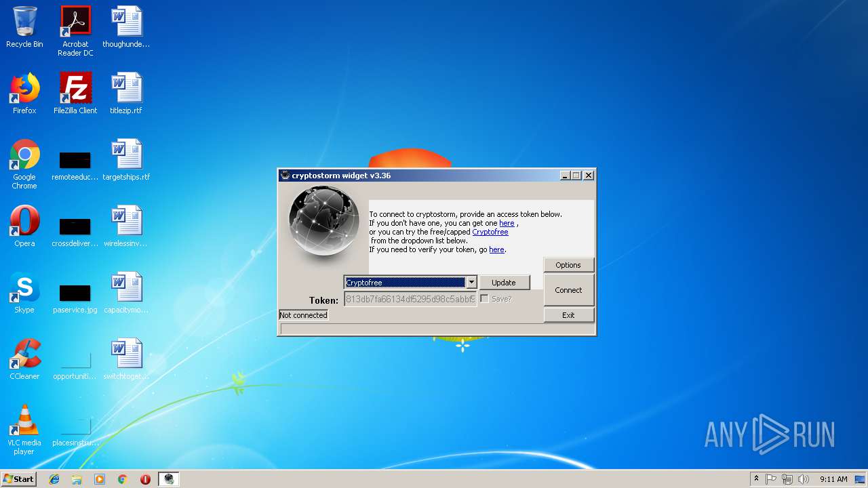This screenshot has width=868, height=488.
Task: Select the remoteeduc... file icon
Action: pyautogui.click(x=75, y=165)
